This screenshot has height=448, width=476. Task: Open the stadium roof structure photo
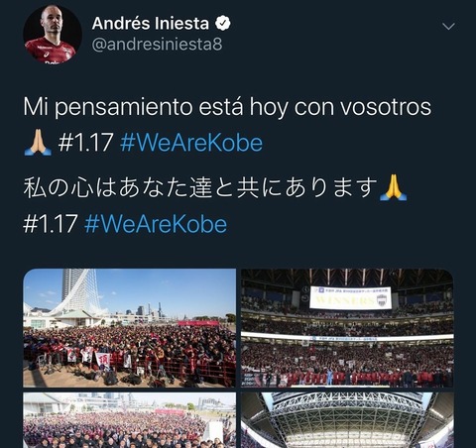(x=347, y=420)
